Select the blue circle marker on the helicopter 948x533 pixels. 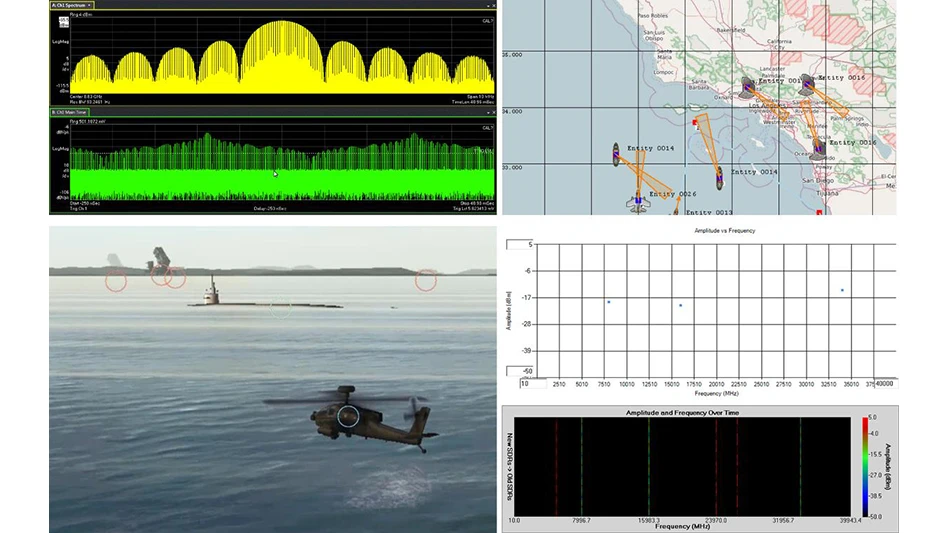click(x=348, y=415)
